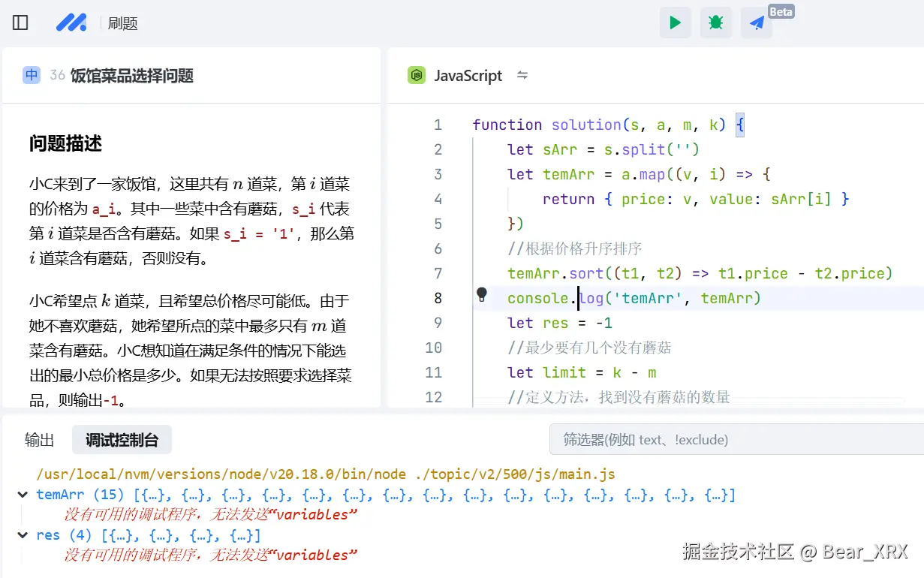The image size is (924, 578).
Task: Run the code with the green play icon
Action: coord(674,23)
